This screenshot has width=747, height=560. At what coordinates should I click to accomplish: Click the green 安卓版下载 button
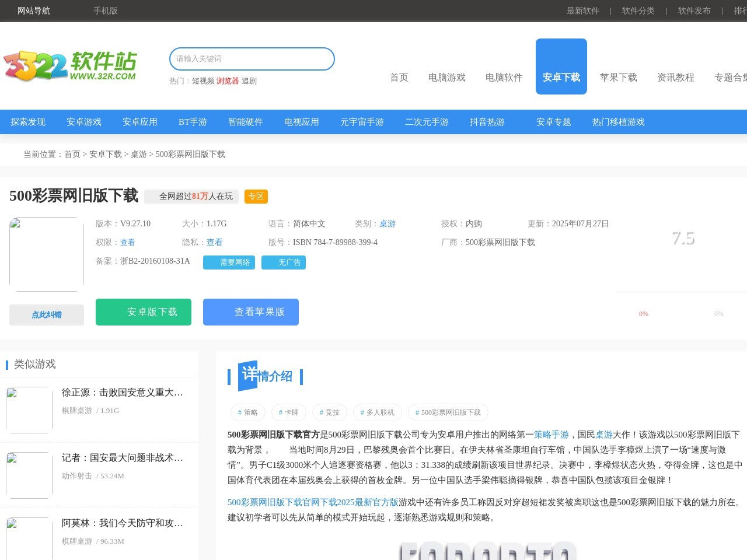144,312
